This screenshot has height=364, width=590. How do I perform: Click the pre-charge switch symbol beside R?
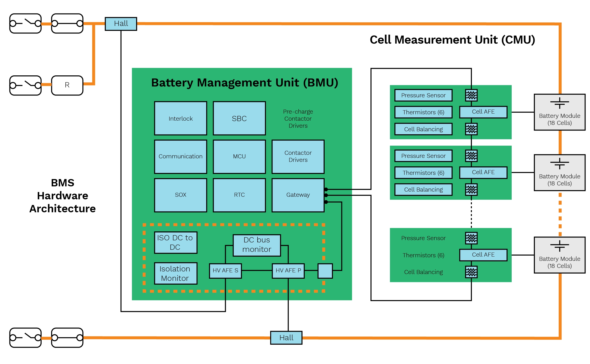[25, 85]
